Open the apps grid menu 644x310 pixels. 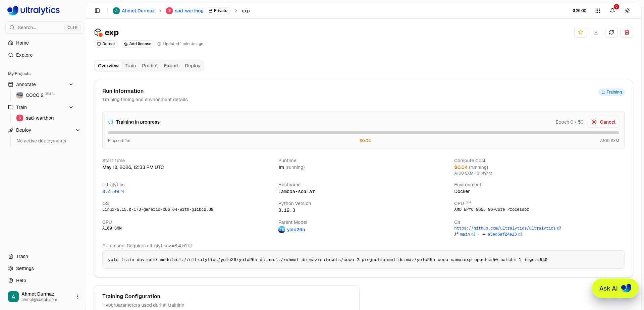click(x=597, y=11)
